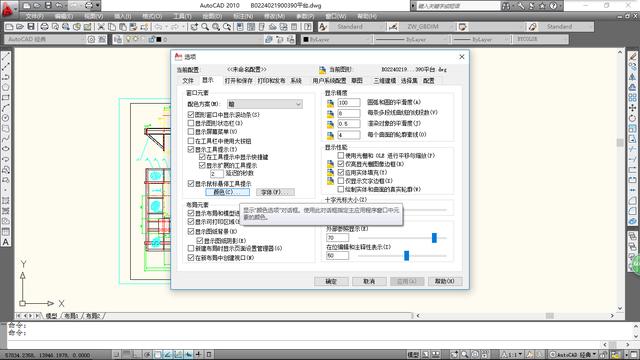
Task: Click the Help question mark toolbar icon
Action: [x=308, y=27]
